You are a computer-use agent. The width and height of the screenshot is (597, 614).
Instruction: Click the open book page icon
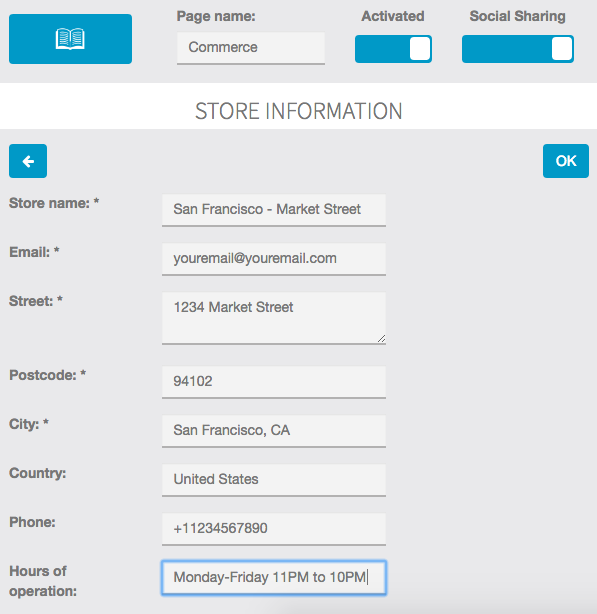70,39
